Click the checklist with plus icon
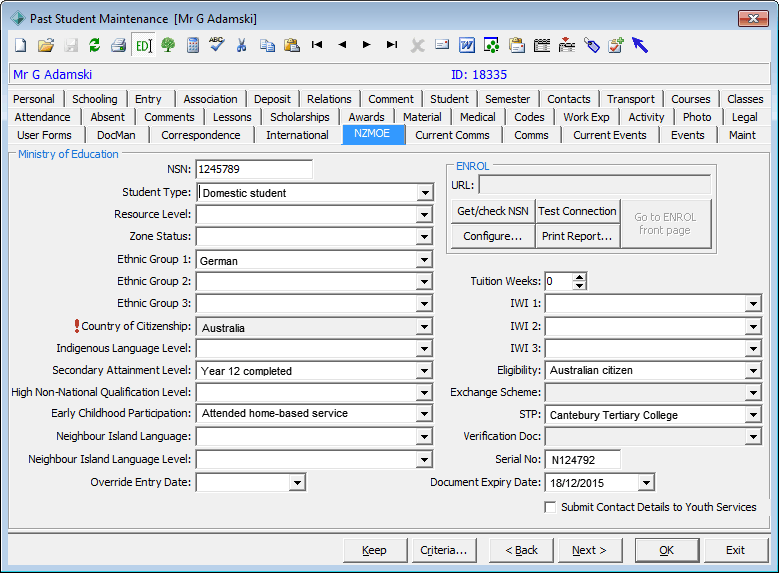 coord(616,45)
